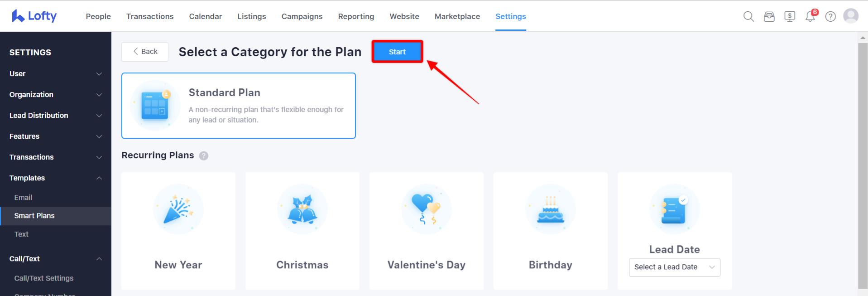Select the Standard Plan option
The height and width of the screenshot is (296, 868).
point(239,105)
